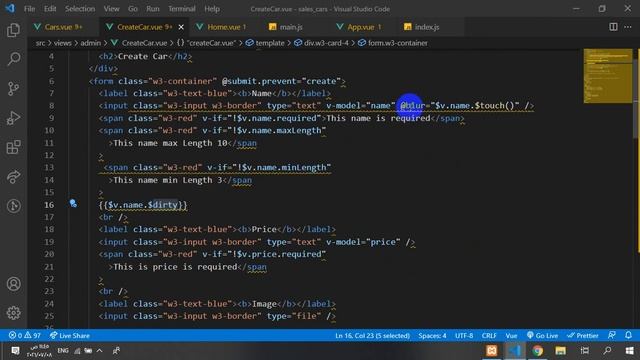Open Visual Studio Code taskbar icon
The width and height of the screenshot is (640, 360).
pos(515,351)
